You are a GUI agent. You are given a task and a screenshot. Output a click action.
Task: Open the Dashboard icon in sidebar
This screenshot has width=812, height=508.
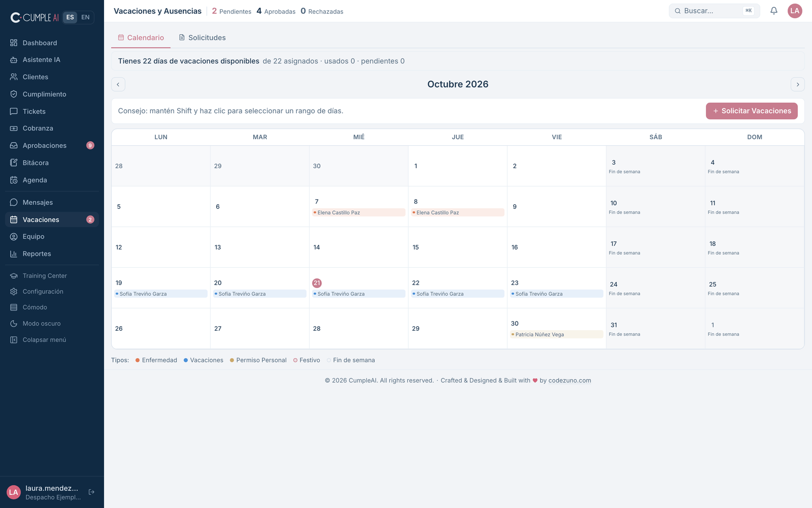click(x=14, y=43)
